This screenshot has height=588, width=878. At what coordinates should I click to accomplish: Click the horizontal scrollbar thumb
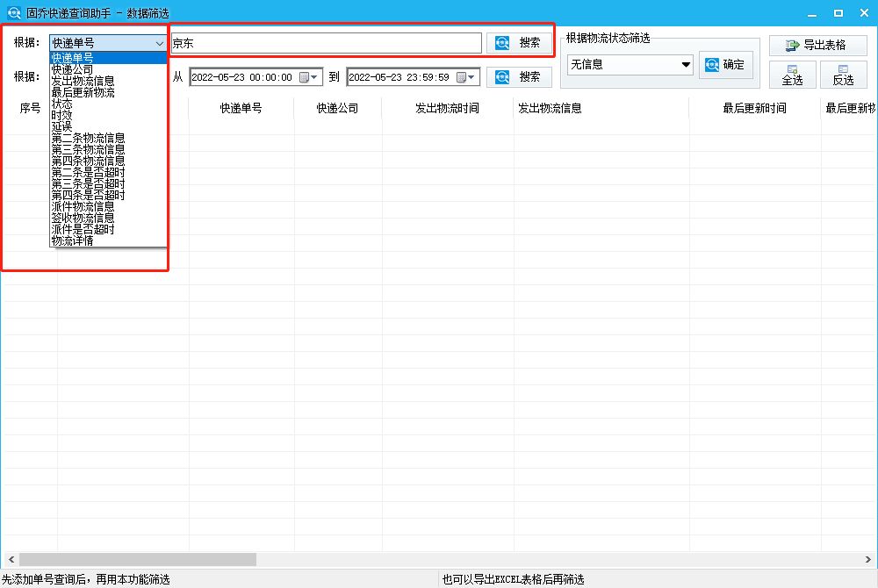pos(137,559)
